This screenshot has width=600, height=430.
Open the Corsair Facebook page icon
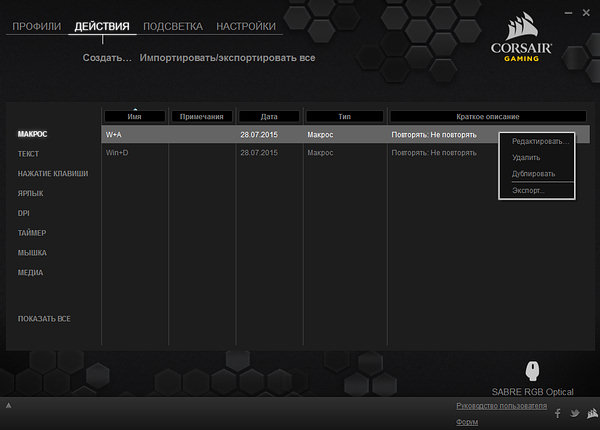click(557, 413)
